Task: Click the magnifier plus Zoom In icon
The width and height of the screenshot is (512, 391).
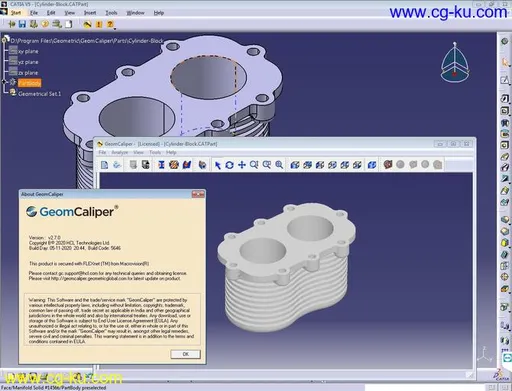Action: click(279, 165)
